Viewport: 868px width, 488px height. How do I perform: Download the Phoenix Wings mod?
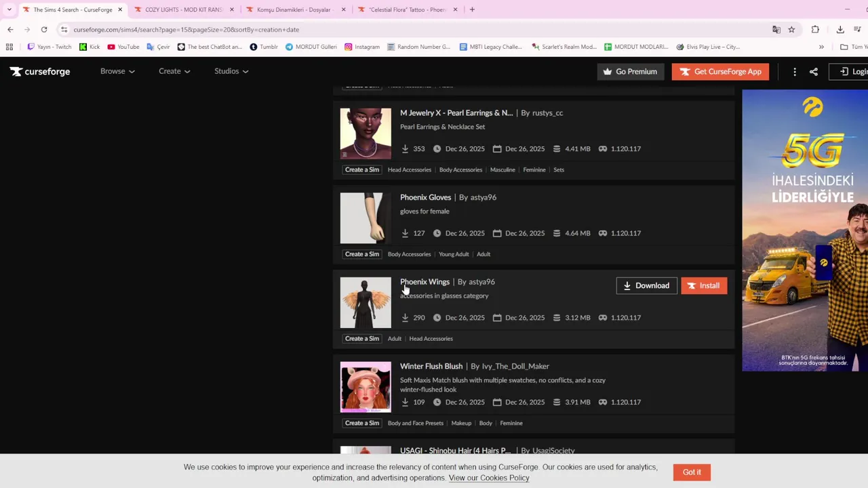click(646, 286)
